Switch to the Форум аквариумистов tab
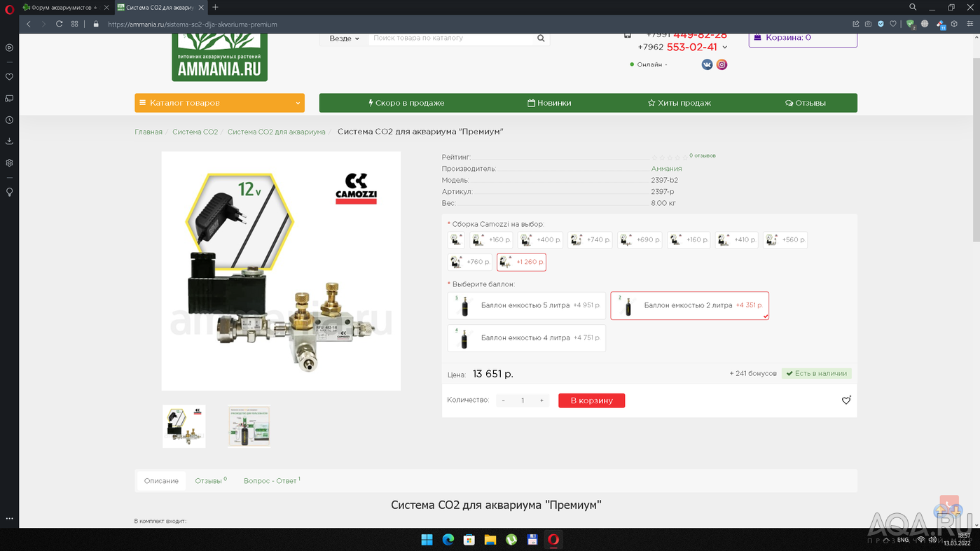Screen dimensions: 980x551 (x=65, y=8)
